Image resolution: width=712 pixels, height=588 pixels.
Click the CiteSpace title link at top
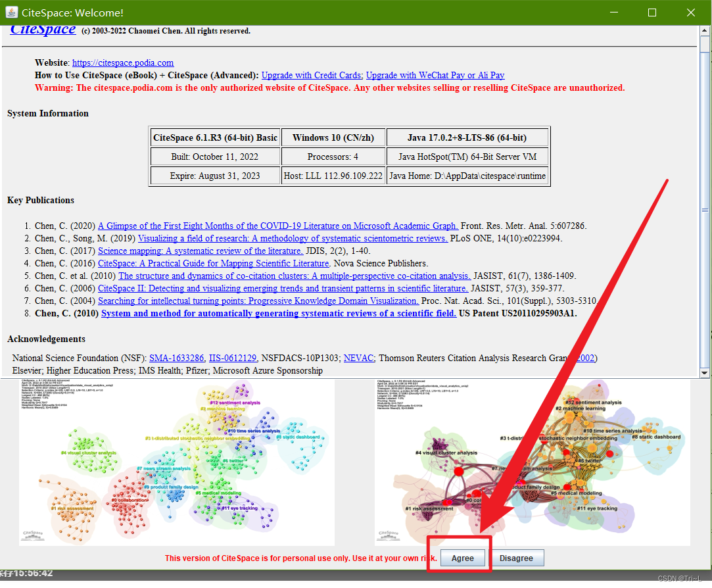[43, 29]
